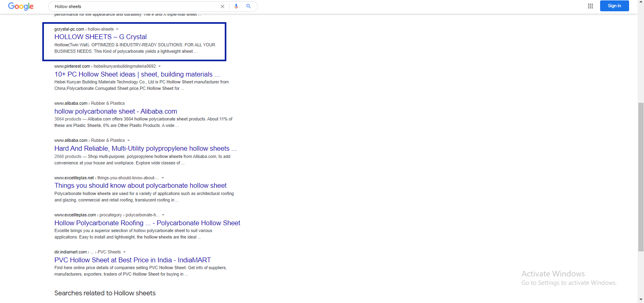This screenshot has height=303, width=644.
Task: Click www.exceliteplas.net URL text
Action: click(74, 178)
